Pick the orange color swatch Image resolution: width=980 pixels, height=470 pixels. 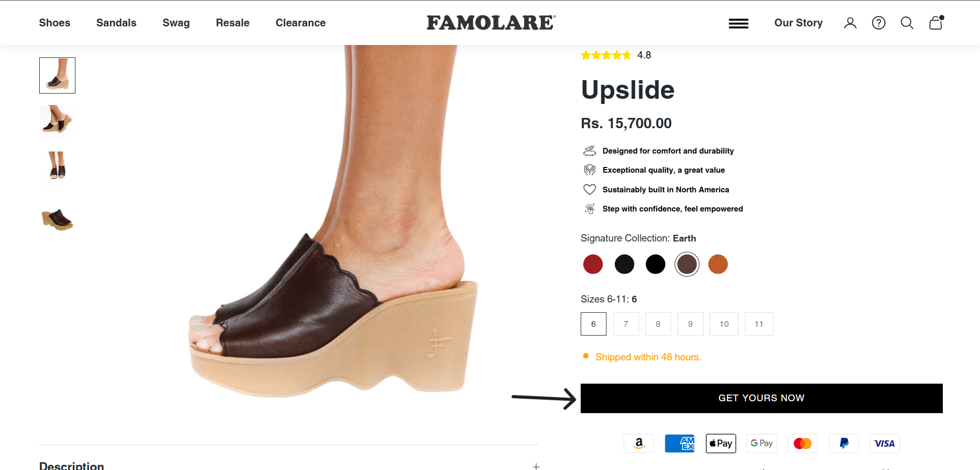[x=718, y=264]
